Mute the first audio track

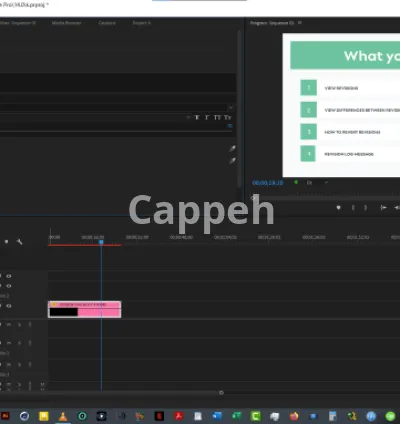(9, 324)
